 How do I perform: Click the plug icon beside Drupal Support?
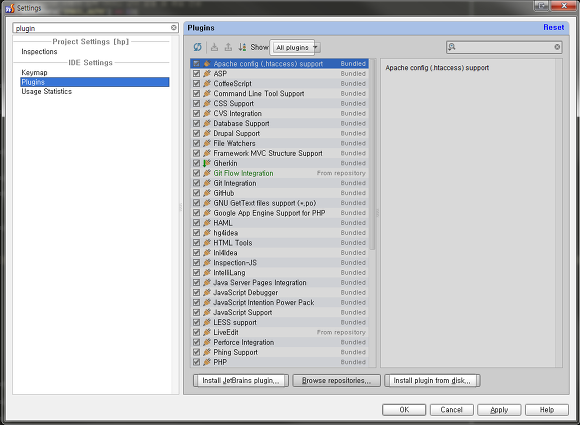[x=207, y=133]
